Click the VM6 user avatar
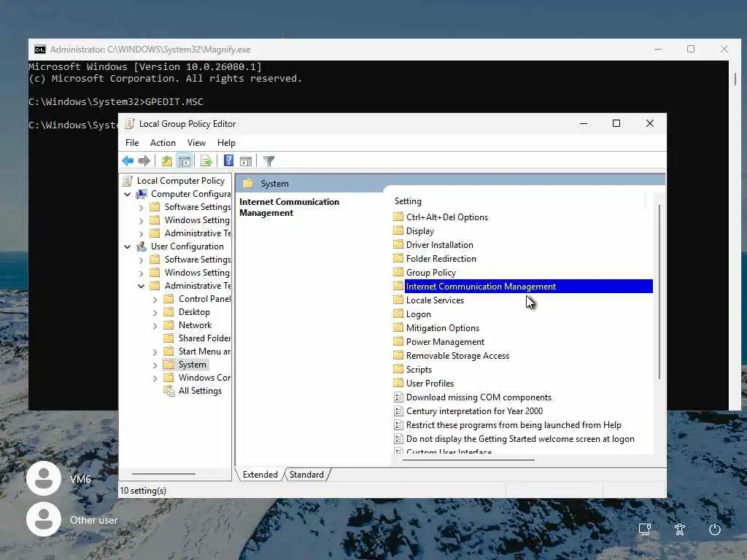The width and height of the screenshot is (747, 560). click(x=44, y=478)
